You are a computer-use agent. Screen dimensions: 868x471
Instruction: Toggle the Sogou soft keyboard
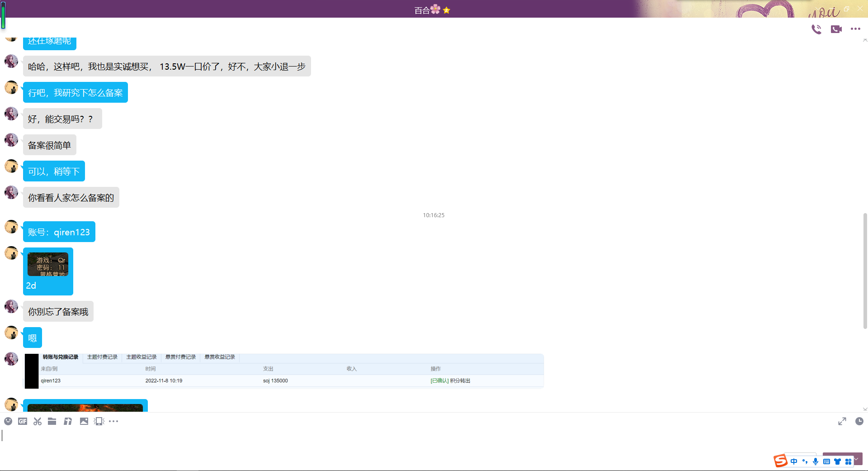pos(826,461)
